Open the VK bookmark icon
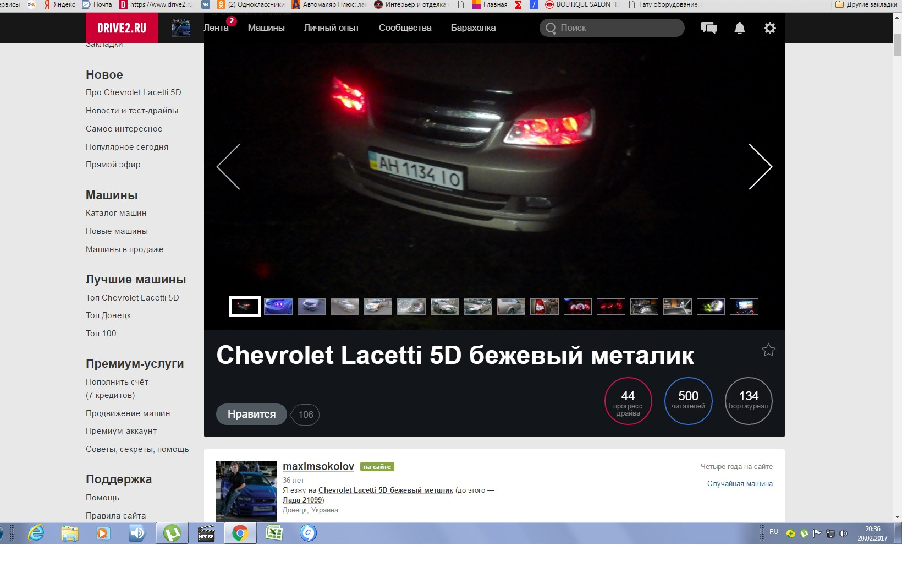Screen dimensions: 924x578 [x=206, y=4]
